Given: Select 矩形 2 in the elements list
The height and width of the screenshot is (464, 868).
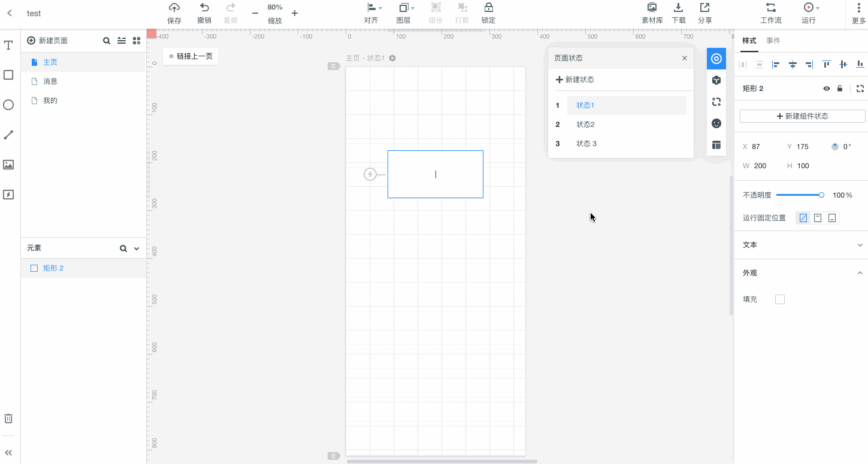Looking at the screenshot, I should (83, 268).
